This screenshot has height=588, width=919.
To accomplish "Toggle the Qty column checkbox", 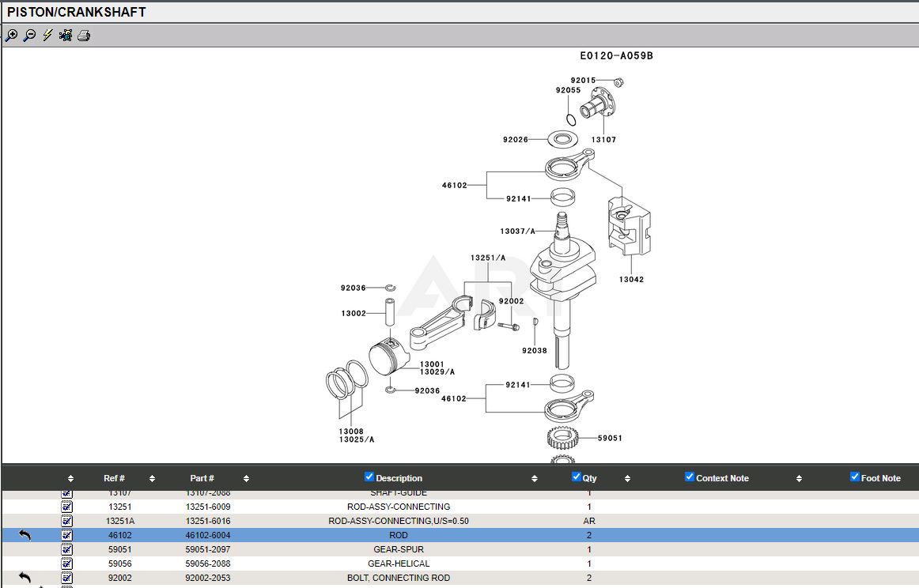I will coord(576,477).
